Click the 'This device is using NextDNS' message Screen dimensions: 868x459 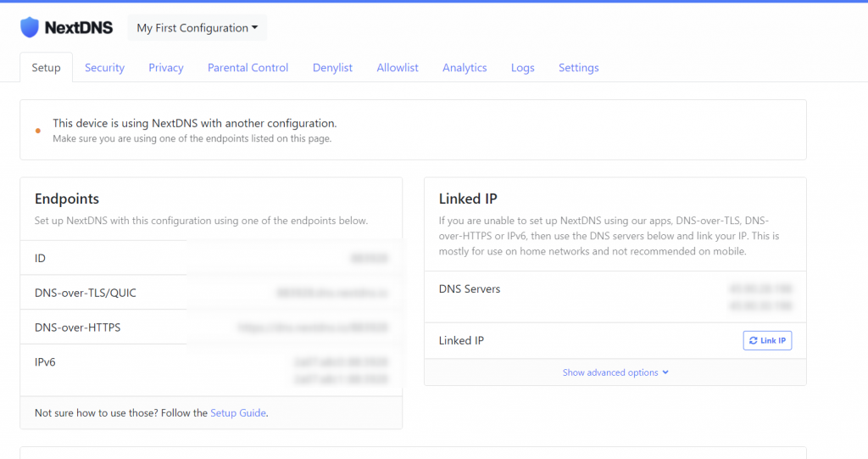click(x=195, y=123)
